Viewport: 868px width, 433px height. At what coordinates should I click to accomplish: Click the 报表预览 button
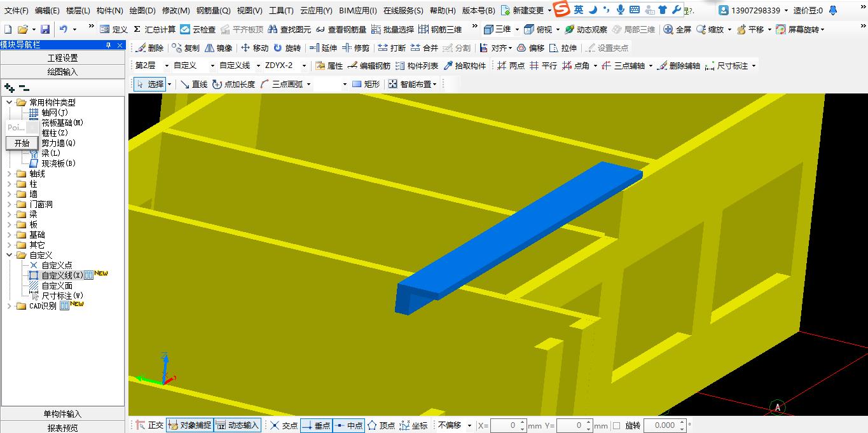pyautogui.click(x=62, y=427)
